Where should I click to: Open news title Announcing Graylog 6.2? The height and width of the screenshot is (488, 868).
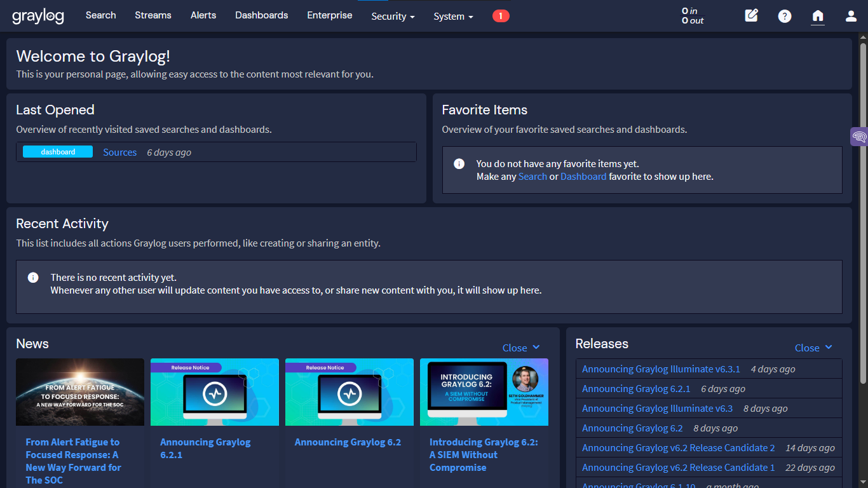[348, 442]
